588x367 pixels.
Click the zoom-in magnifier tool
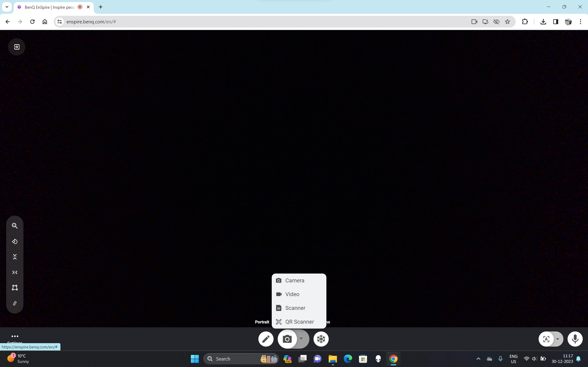click(15, 226)
